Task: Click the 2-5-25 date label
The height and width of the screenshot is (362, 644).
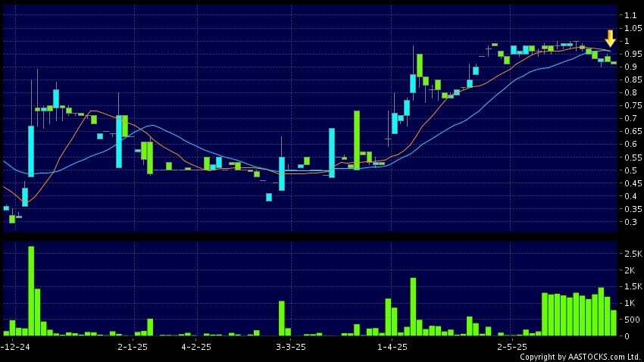Action: pos(511,347)
